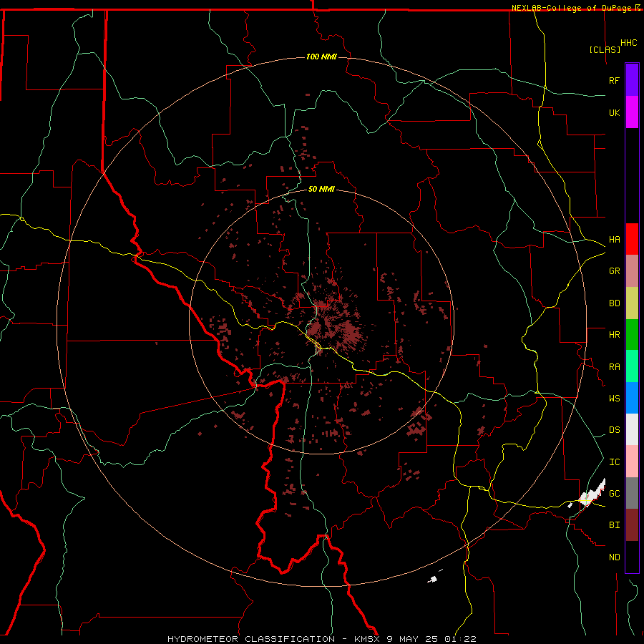The image size is (644, 644).
Task: Click the BD legend label
Action: point(614,303)
